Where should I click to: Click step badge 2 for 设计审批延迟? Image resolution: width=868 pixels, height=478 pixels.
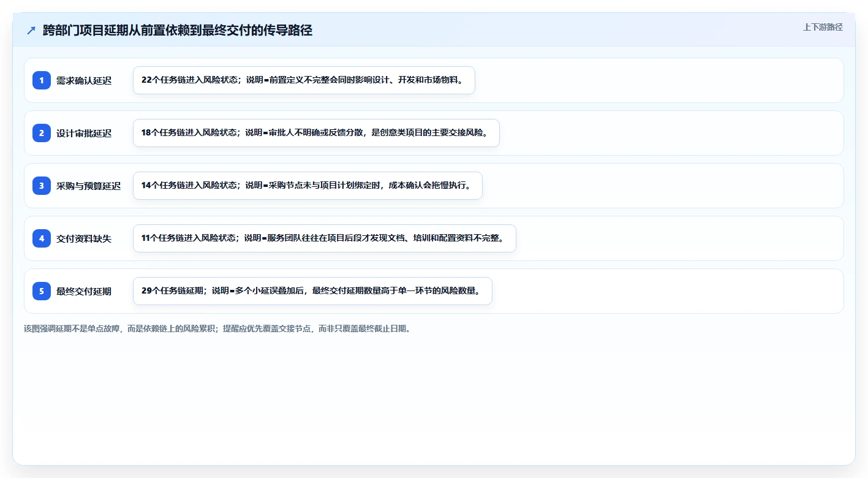click(42, 133)
